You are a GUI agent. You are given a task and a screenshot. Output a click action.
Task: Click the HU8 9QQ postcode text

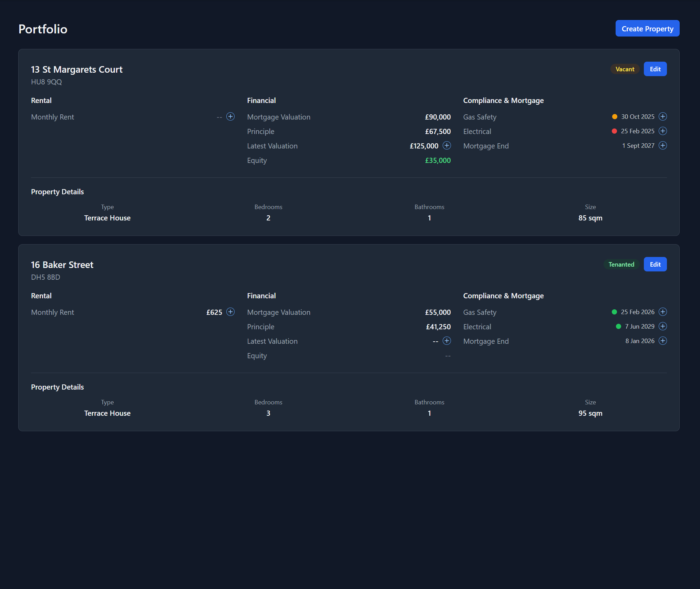(x=46, y=82)
